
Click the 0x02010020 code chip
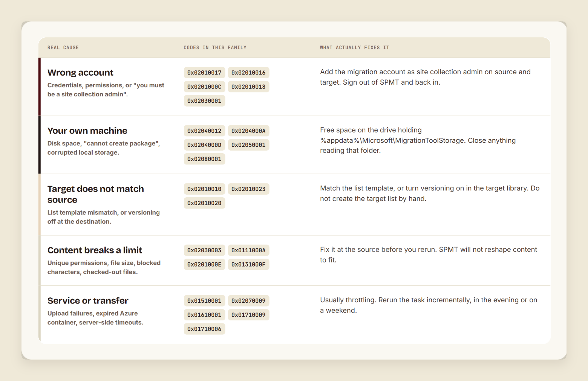(204, 203)
